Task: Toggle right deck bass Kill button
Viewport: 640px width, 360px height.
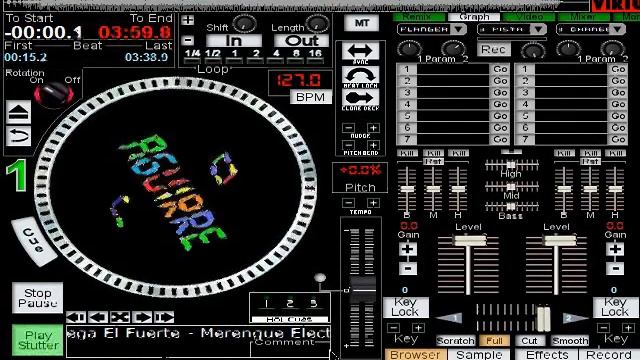Action: (564, 153)
